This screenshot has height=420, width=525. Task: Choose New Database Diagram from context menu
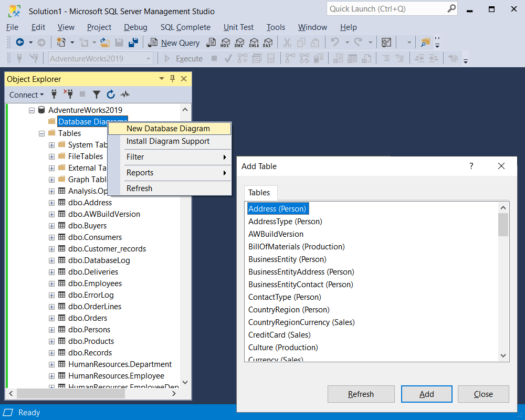pos(170,128)
